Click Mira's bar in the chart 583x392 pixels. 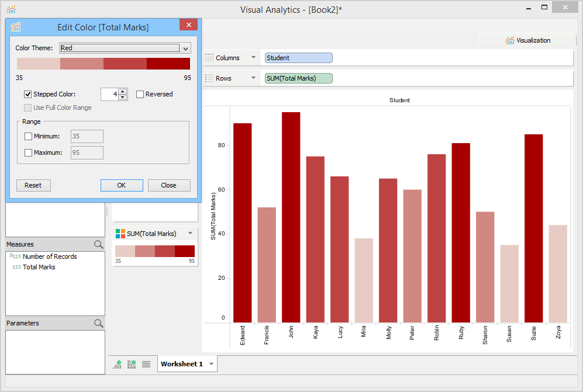[364, 280]
